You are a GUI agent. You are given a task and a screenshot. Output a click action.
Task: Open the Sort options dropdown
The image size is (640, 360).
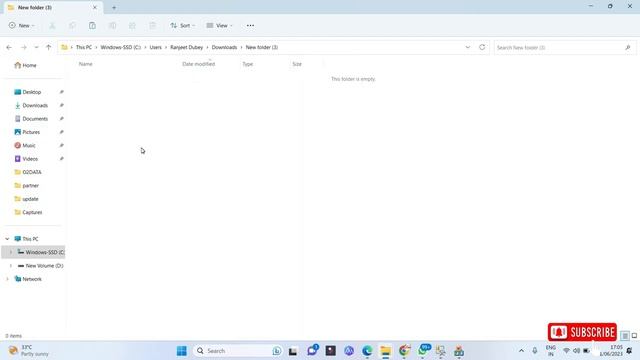(x=182, y=25)
